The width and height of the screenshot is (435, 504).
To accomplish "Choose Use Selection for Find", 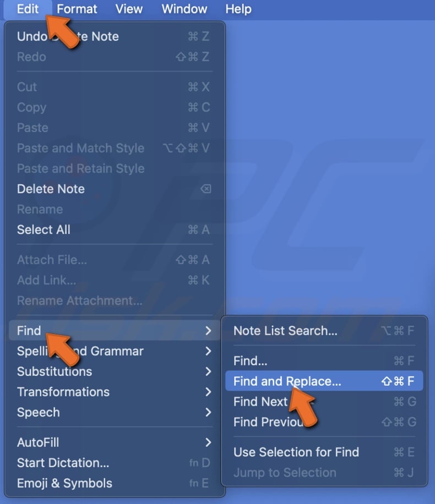I will tap(297, 452).
